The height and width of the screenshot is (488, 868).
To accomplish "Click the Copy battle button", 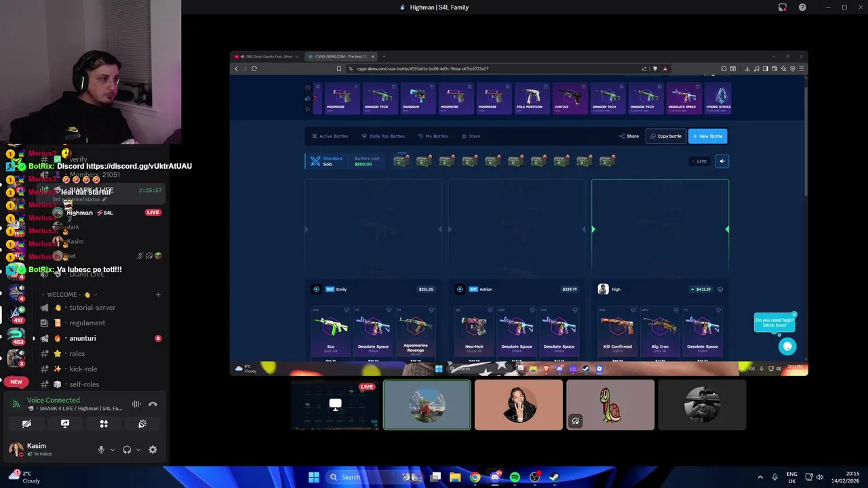I will click(666, 136).
